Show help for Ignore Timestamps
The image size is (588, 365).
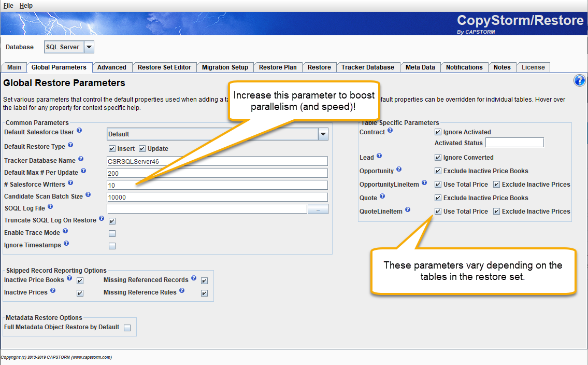(66, 243)
